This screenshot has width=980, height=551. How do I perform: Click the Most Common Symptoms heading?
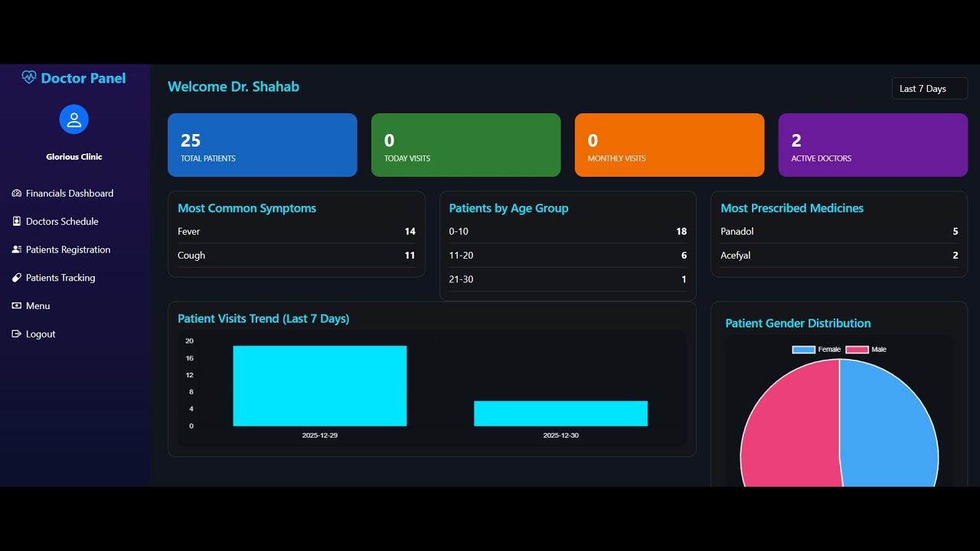[247, 208]
